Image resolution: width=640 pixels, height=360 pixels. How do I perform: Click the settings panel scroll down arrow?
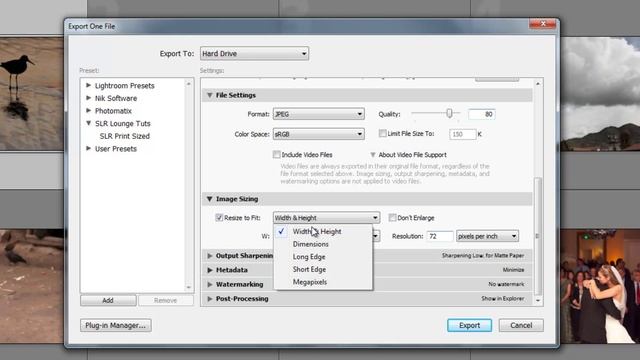[x=538, y=300]
